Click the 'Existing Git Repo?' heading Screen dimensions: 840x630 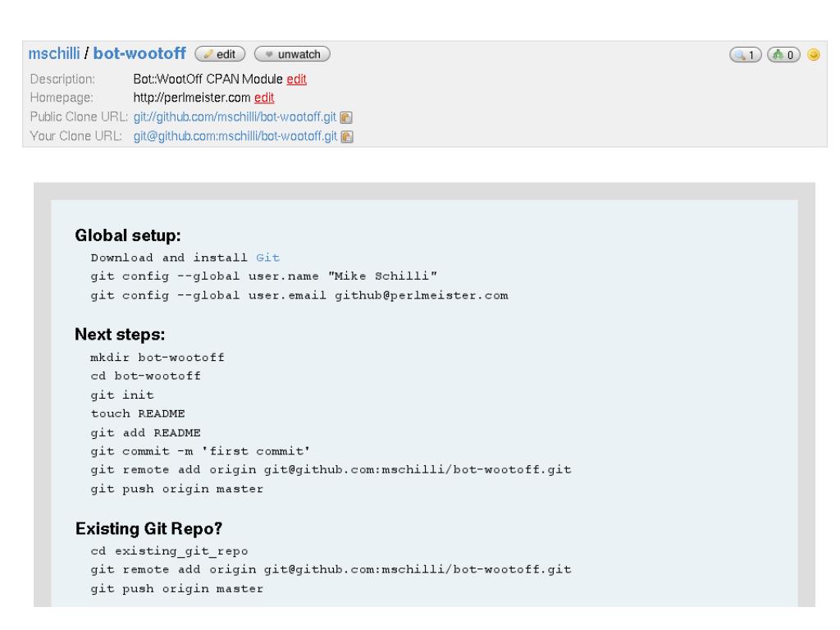pyautogui.click(x=149, y=529)
